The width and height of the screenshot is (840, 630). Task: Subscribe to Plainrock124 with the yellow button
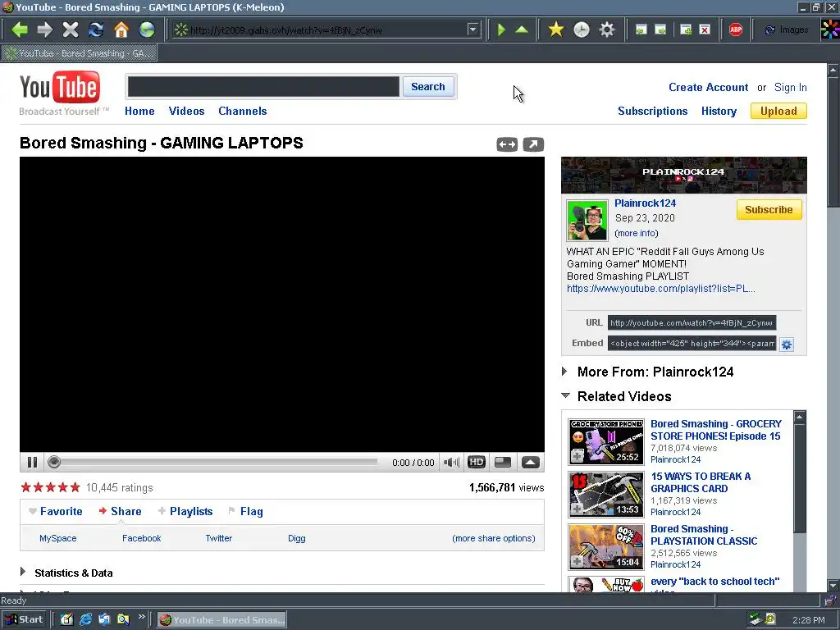click(769, 209)
